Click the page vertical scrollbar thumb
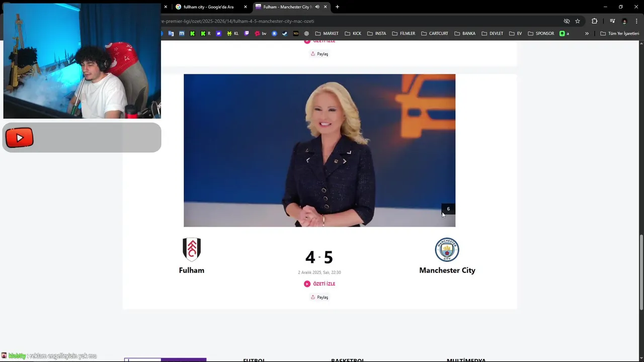 641,271
